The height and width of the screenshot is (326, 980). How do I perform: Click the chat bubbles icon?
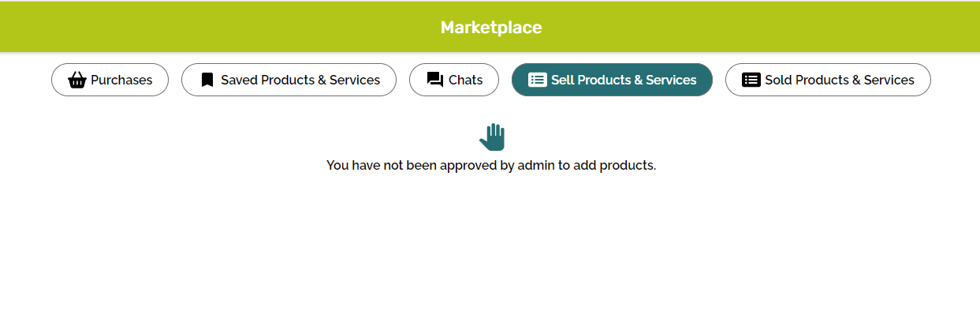click(x=435, y=80)
